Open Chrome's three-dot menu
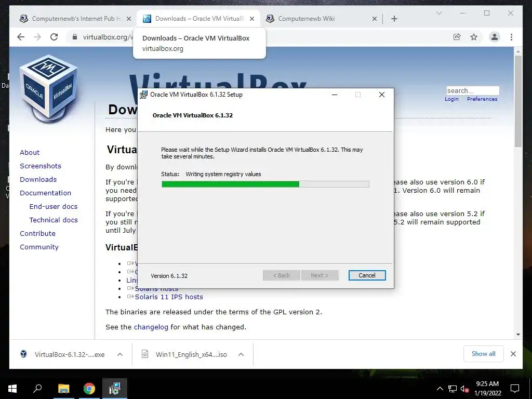 511,37
